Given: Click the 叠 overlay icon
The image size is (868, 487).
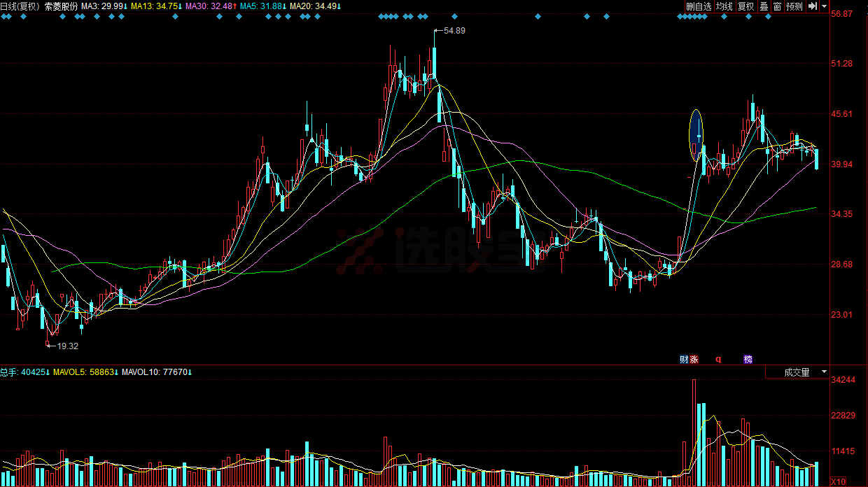Looking at the screenshot, I should (764, 6).
